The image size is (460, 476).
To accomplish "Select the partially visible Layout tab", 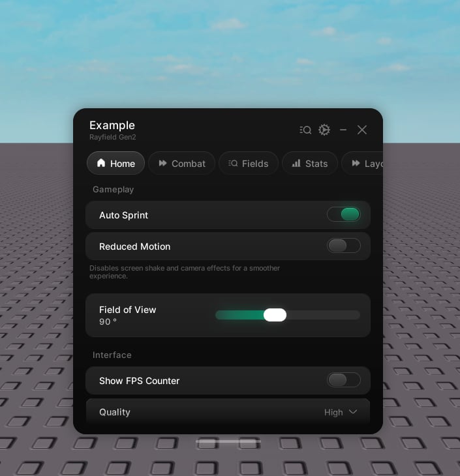I will (x=362, y=163).
